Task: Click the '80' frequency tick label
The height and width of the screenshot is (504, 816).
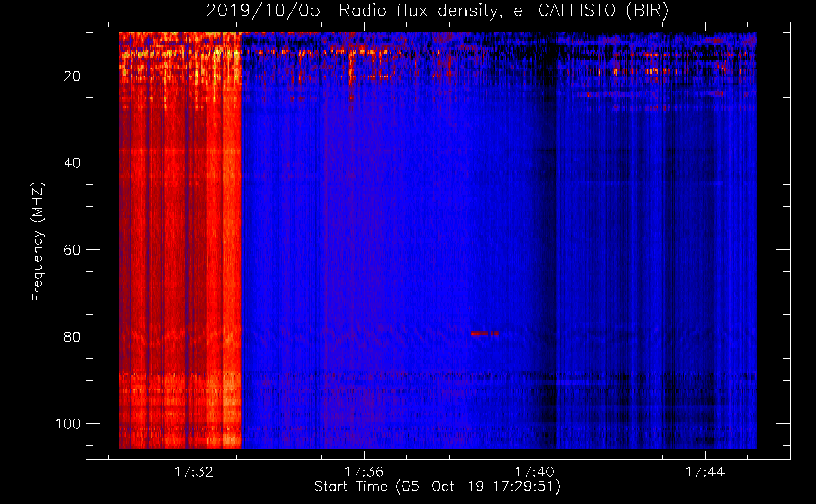Action: 73,337
